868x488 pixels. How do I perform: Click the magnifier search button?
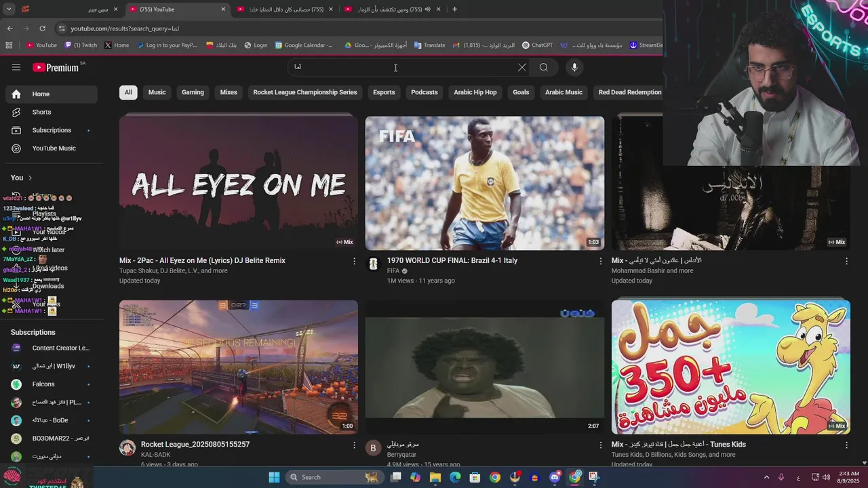544,67
